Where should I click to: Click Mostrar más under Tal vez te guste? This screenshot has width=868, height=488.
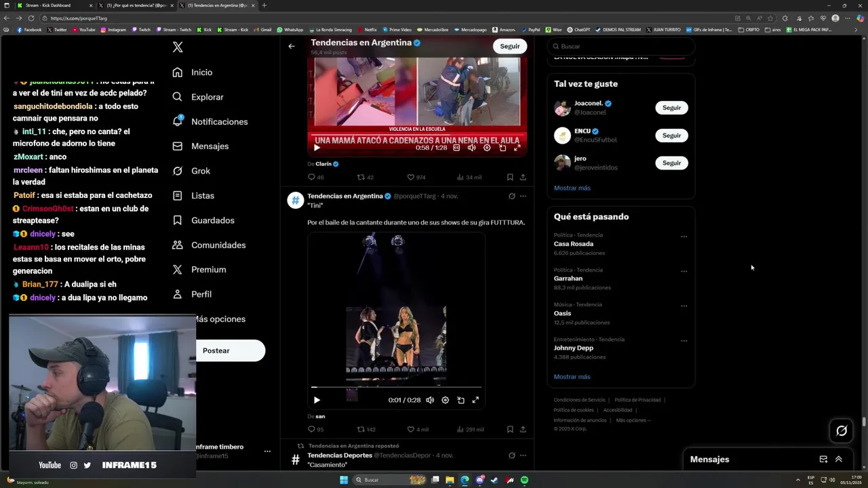(x=572, y=188)
